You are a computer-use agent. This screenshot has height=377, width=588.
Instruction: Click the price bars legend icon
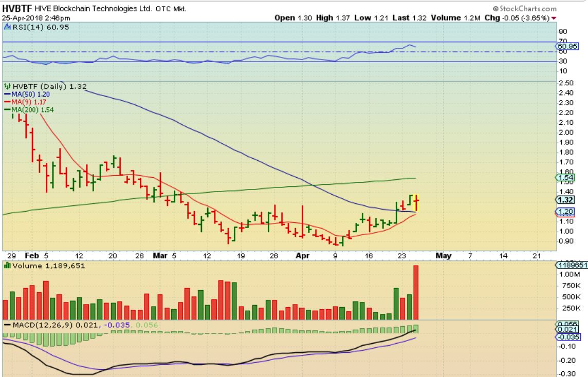click(7, 86)
